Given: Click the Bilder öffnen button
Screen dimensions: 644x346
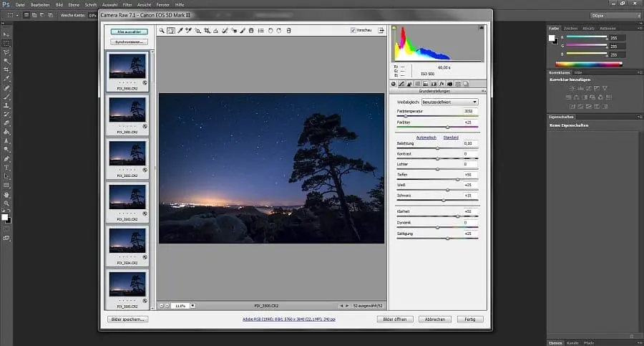Looking at the screenshot, I should click(x=394, y=319).
